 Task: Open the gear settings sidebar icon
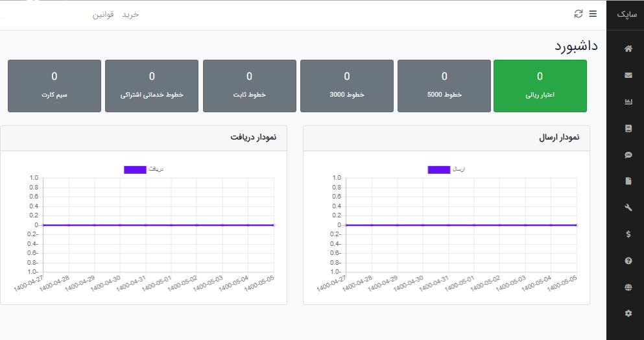click(627, 313)
